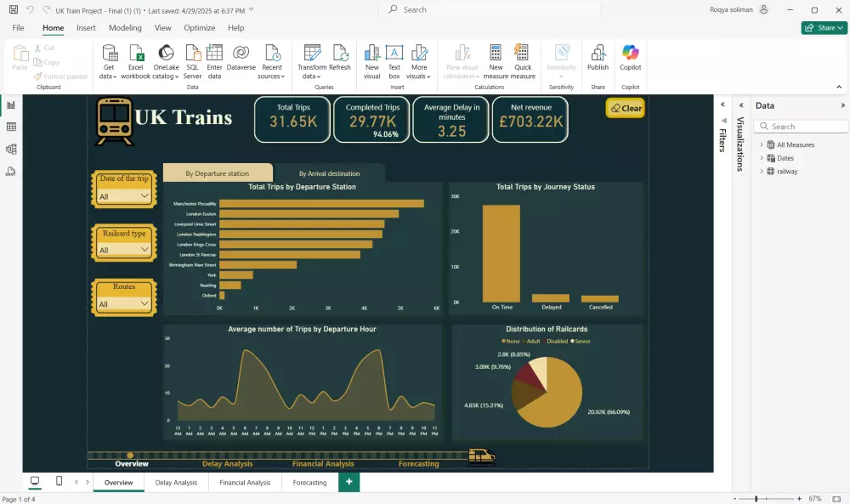Switch to Table view in the sidebar
The width and height of the screenshot is (850, 504).
click(12, 126)
